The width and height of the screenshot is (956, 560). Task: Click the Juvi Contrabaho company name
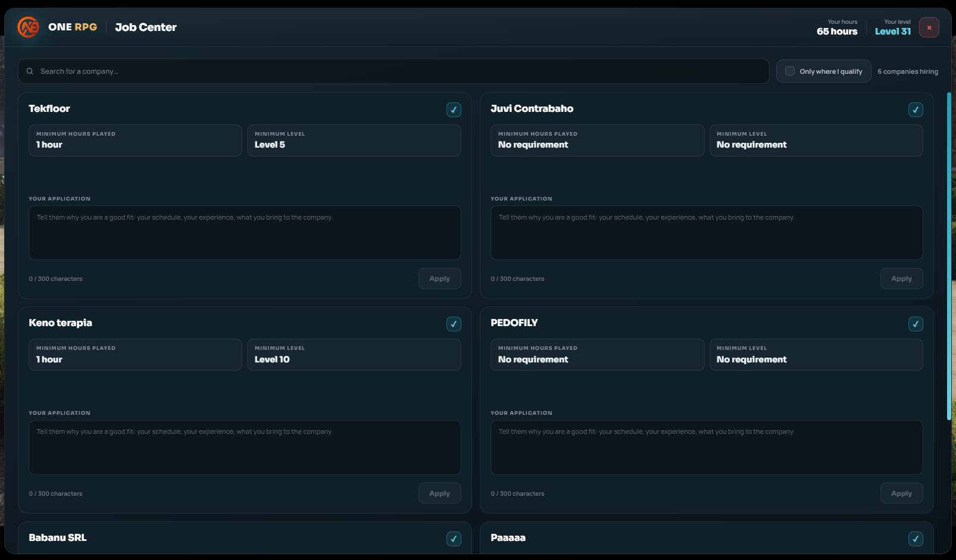pyautogui.click(x=532, y=108)
